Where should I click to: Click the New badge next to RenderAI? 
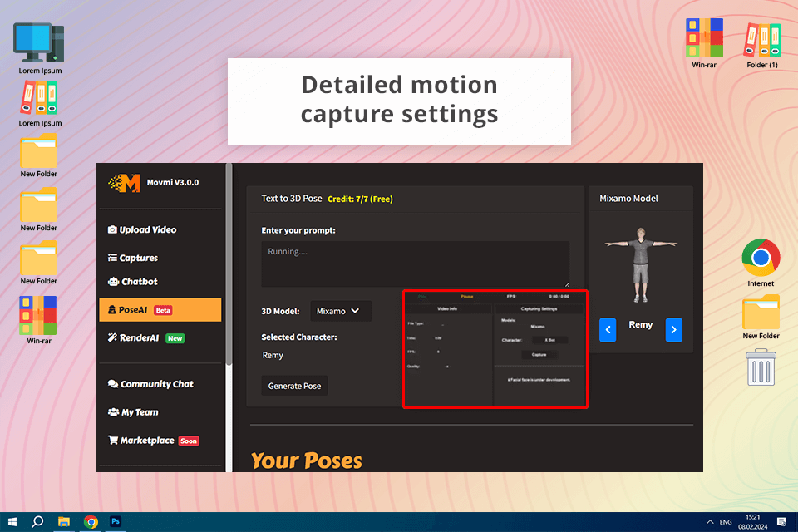point(175,338)
